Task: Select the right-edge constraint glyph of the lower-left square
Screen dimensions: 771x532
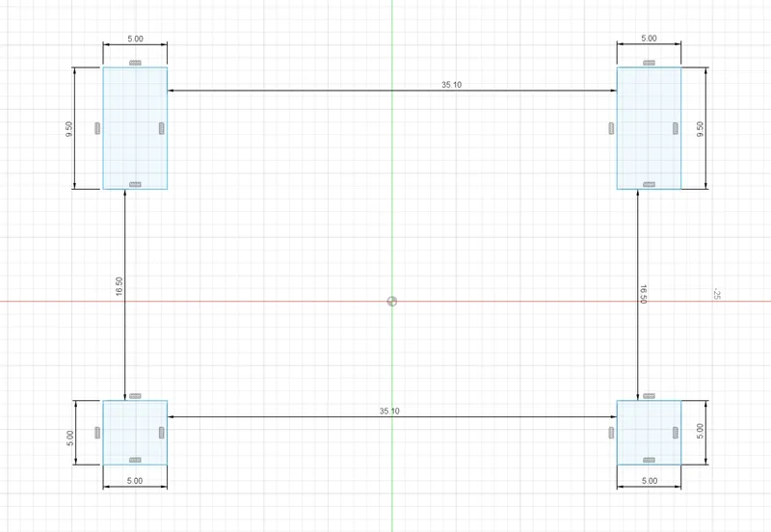Action: point(162,433)
